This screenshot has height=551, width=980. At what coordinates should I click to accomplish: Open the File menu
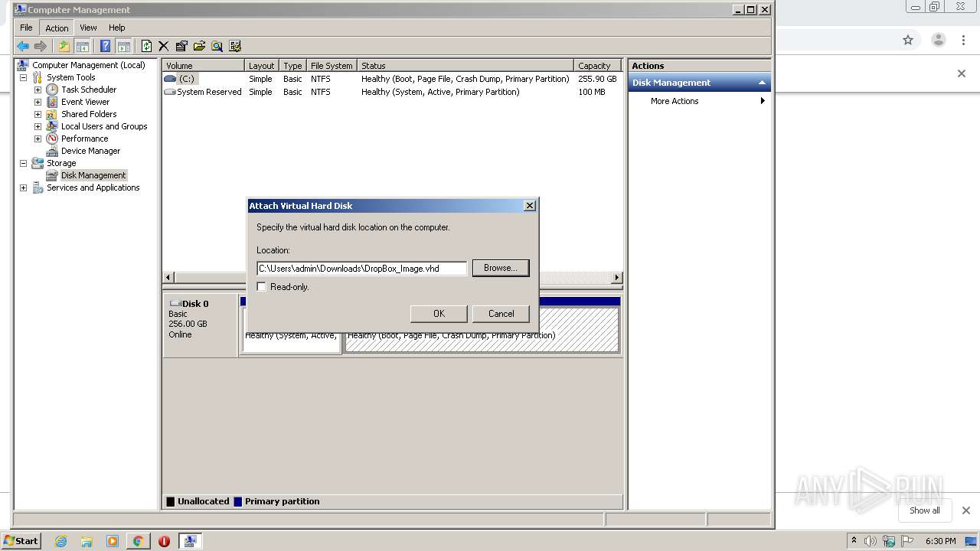(x=26, y=28)
